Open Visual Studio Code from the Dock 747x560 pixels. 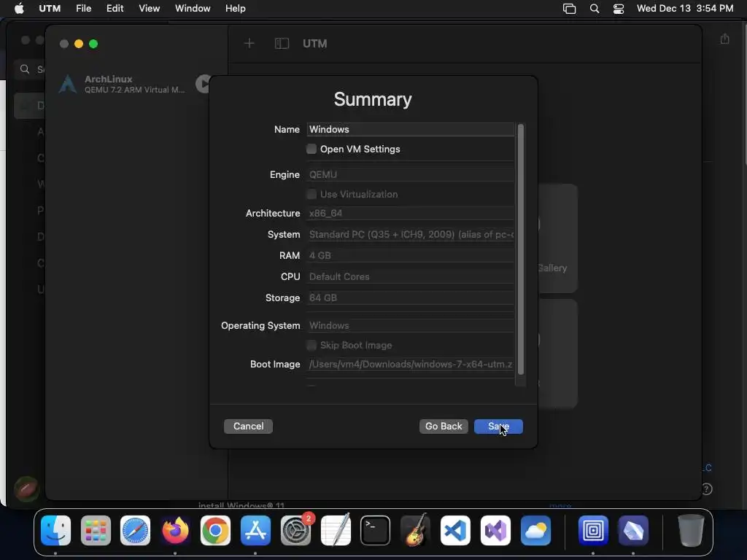455,530
